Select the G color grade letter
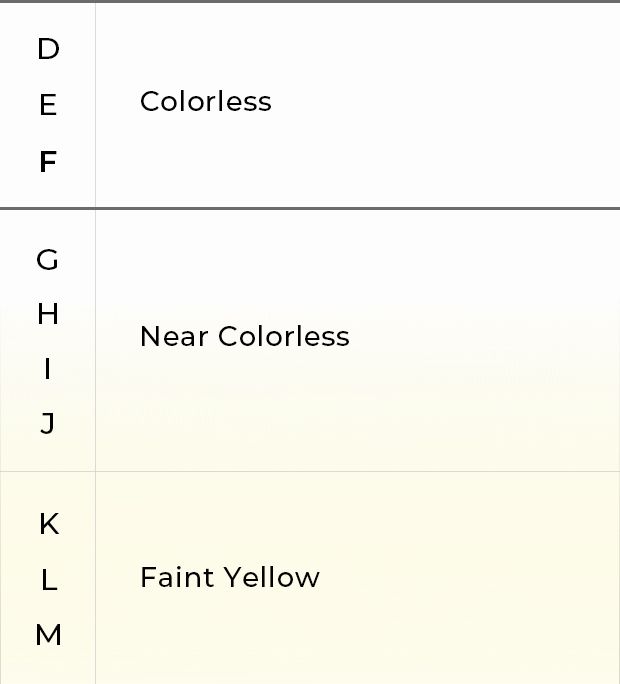Image resolution: width=620 pixels, height=684 pixels. [47, 260]
